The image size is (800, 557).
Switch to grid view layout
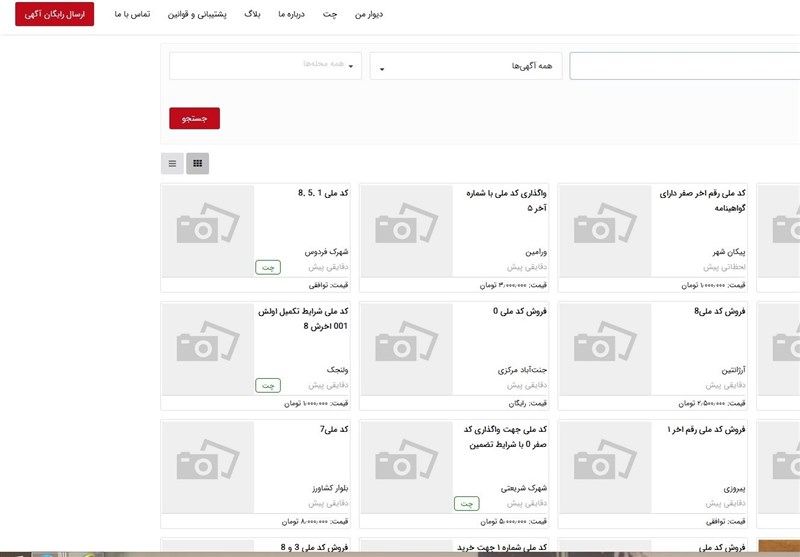(197, 163)
